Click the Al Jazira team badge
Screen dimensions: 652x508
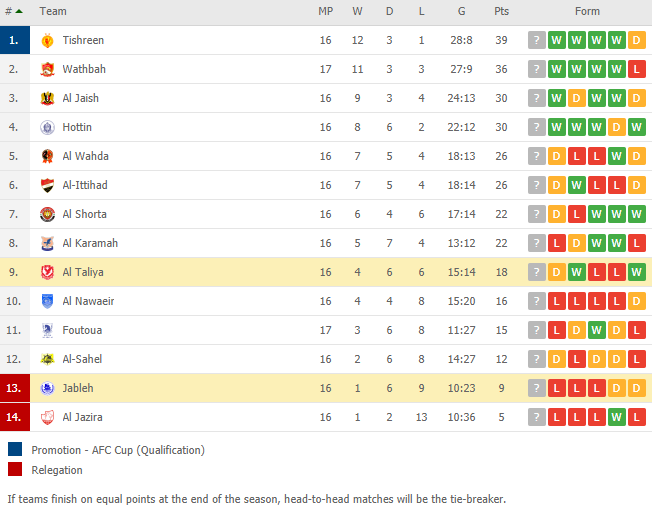pyautogui.click(x=47, y=417)
